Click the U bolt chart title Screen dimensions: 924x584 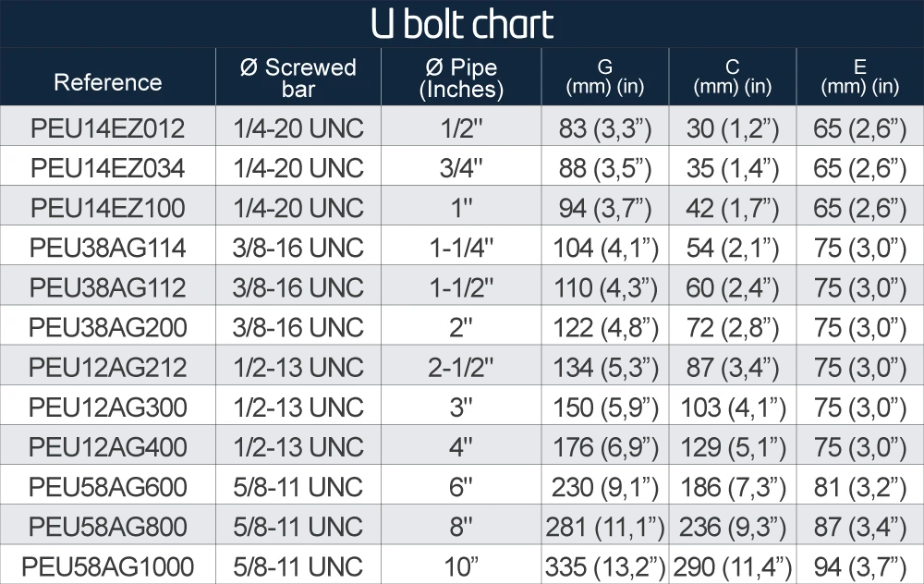[x=462, y=24]
